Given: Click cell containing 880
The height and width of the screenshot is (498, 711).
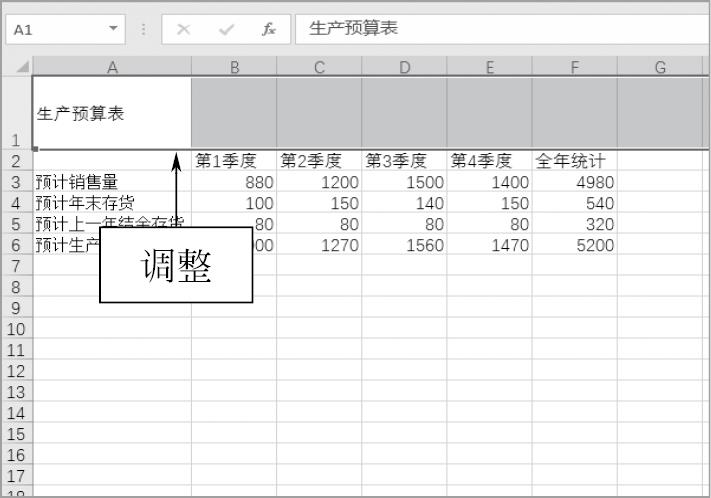Looking at the screenshot, I should [234, 181].
